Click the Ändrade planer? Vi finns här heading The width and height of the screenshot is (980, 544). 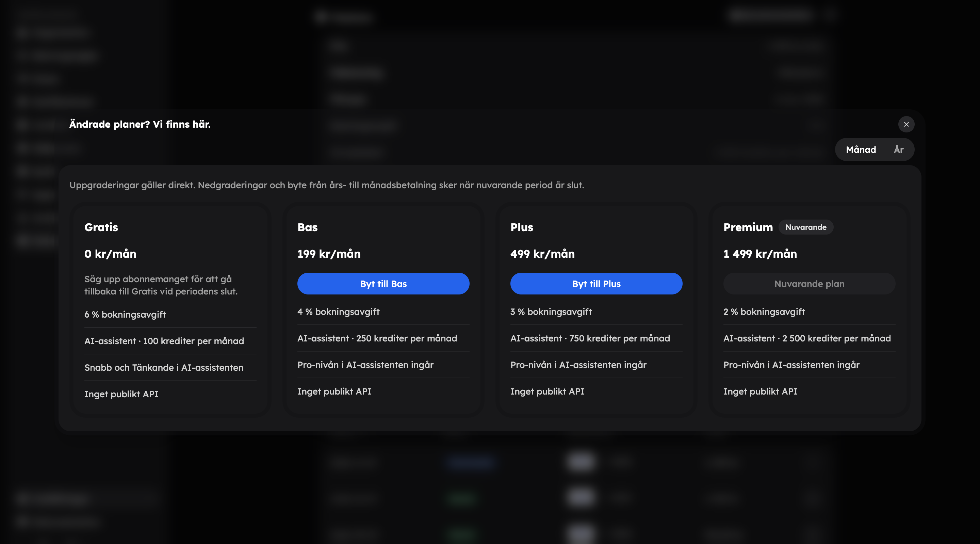coord(140,124)
